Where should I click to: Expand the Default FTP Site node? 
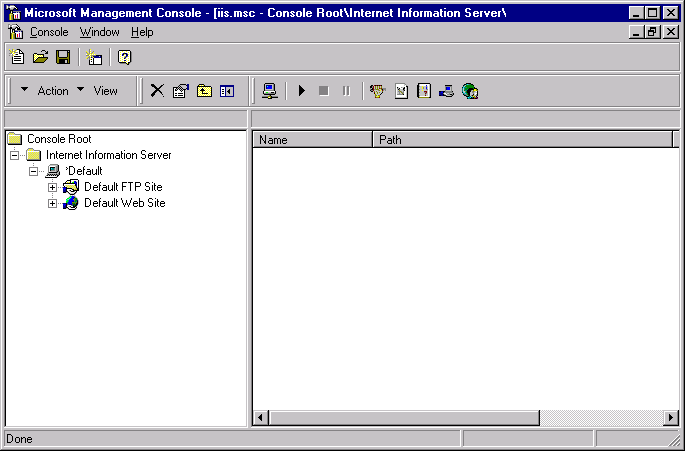click(x=52, y=187)
